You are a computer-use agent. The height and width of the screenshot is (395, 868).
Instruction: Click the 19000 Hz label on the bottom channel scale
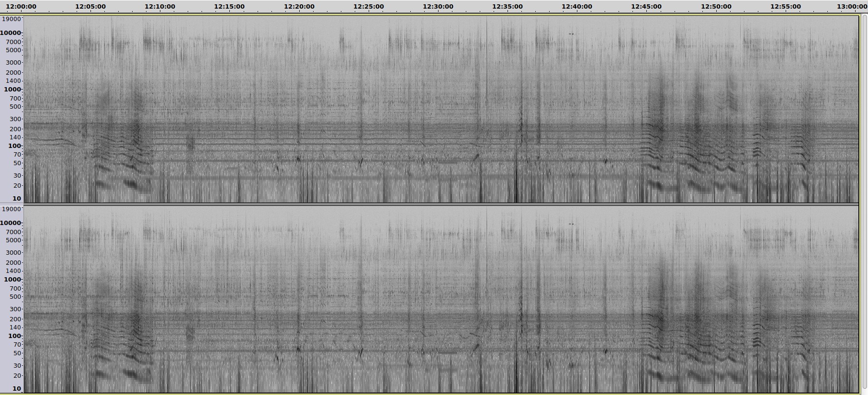pyautogui.click(x=11, y=209)
